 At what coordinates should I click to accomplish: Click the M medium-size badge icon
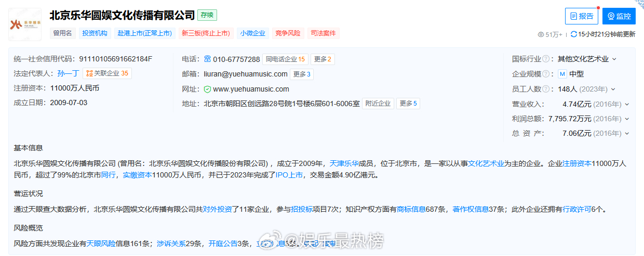tap(562, 74)
